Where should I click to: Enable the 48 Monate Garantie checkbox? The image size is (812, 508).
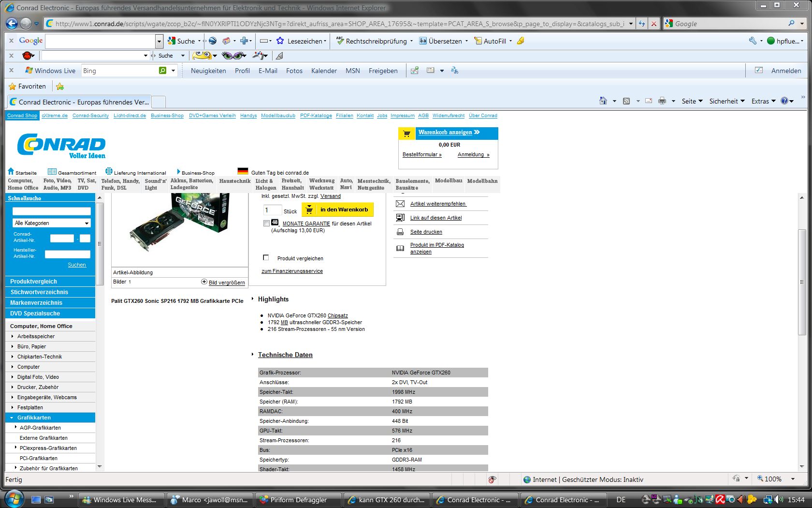click(266, 223)
